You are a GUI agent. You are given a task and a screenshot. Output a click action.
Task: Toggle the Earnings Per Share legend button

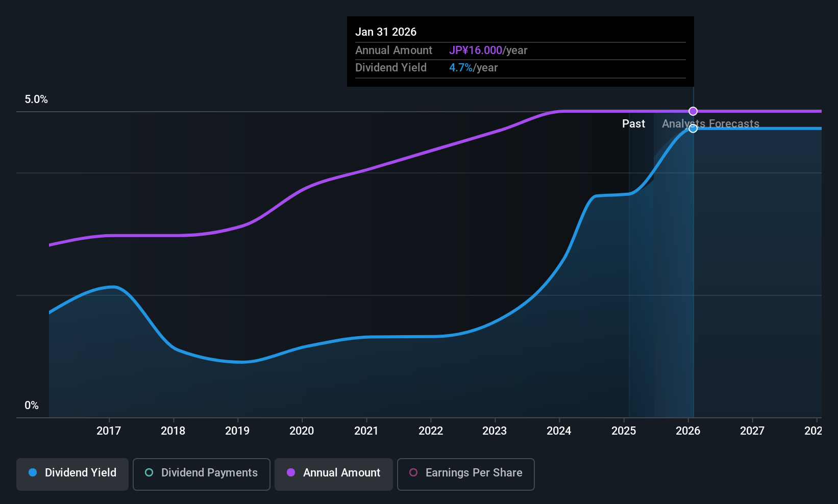point(466,474)
